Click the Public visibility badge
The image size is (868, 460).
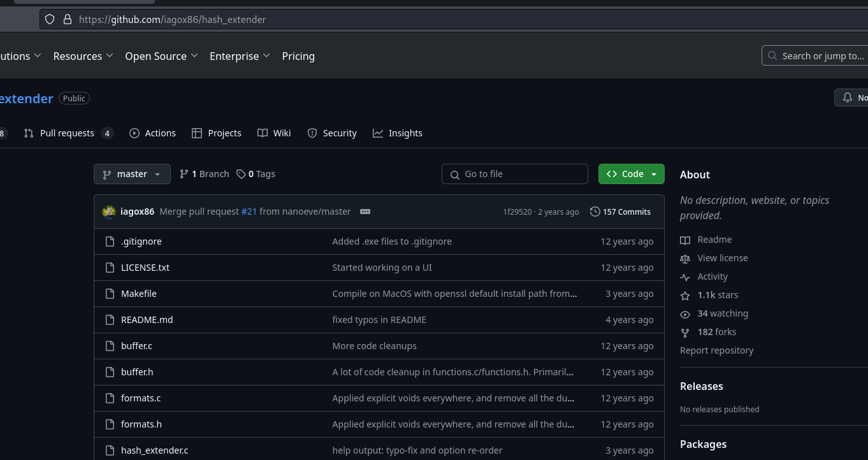click(x=74, y=98)
